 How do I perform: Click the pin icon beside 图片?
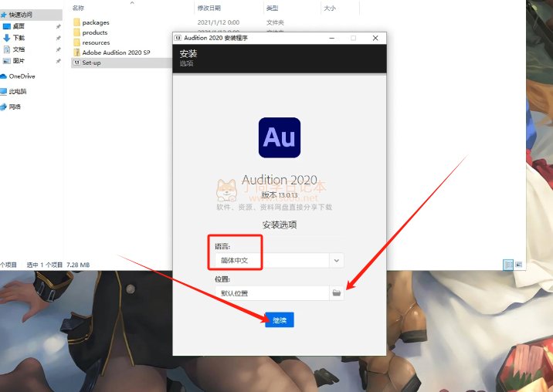pyautogui.click(x=58, y=61)
